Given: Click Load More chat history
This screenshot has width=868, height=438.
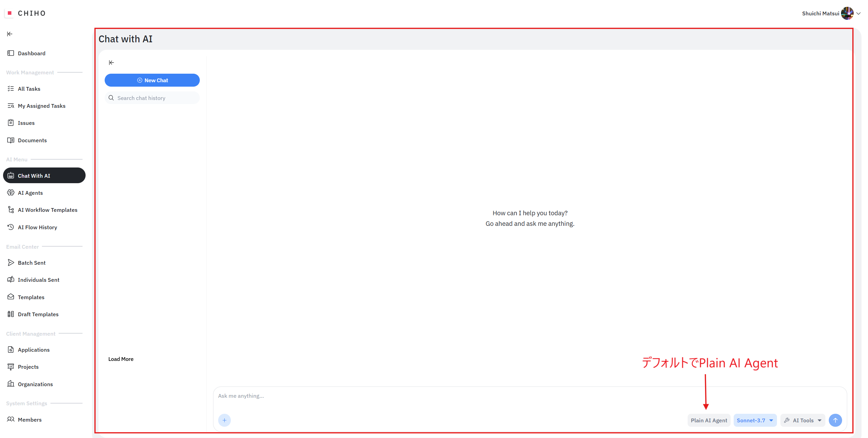Looking at the screenshot, I should click(121, 359).
